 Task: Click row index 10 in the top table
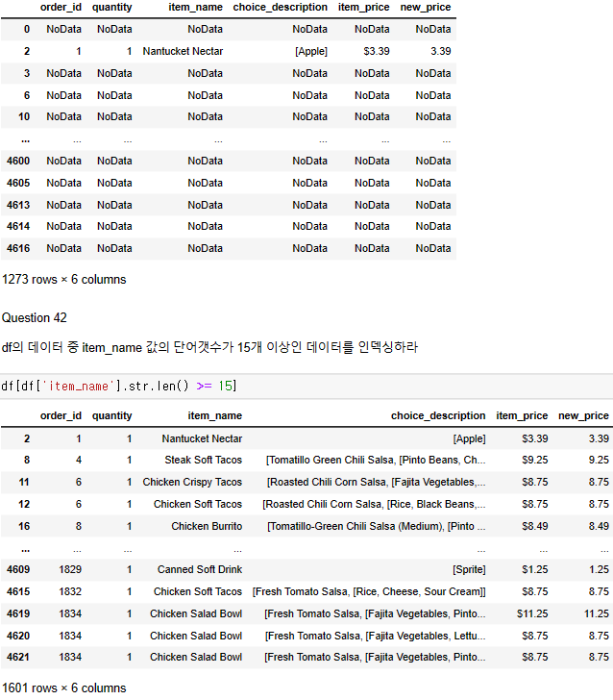(x=24, y=116)
